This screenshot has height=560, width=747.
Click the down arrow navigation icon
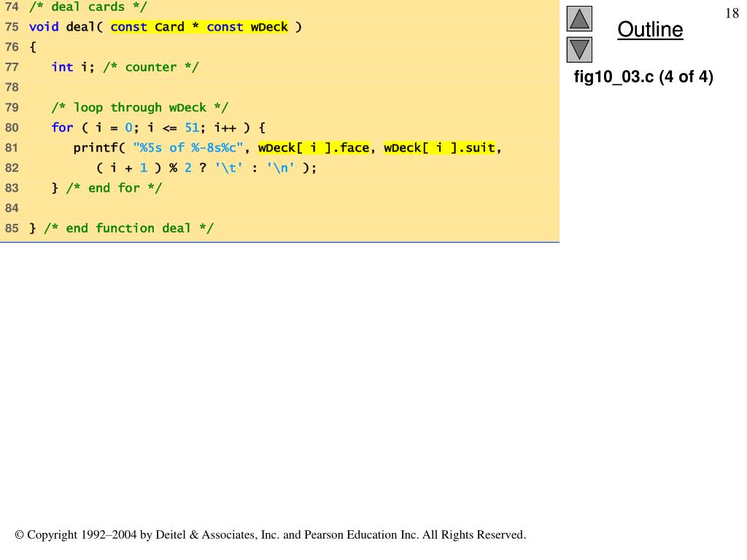tap(579, 50)
